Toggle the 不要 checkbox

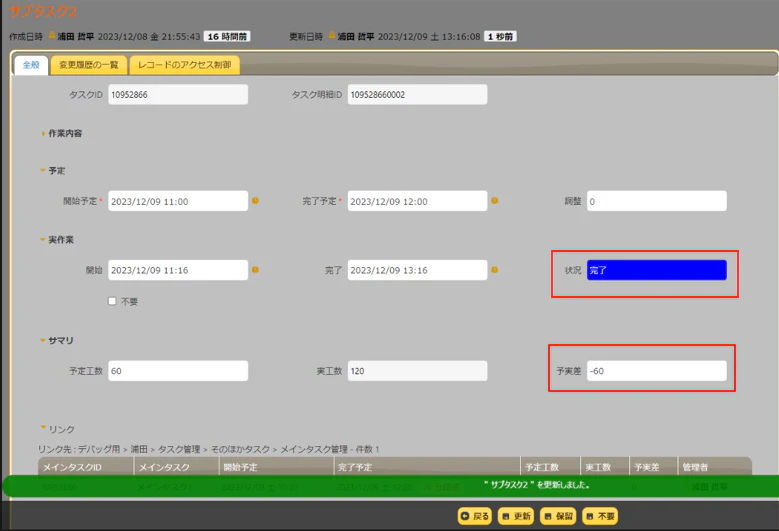pos(112,301)
